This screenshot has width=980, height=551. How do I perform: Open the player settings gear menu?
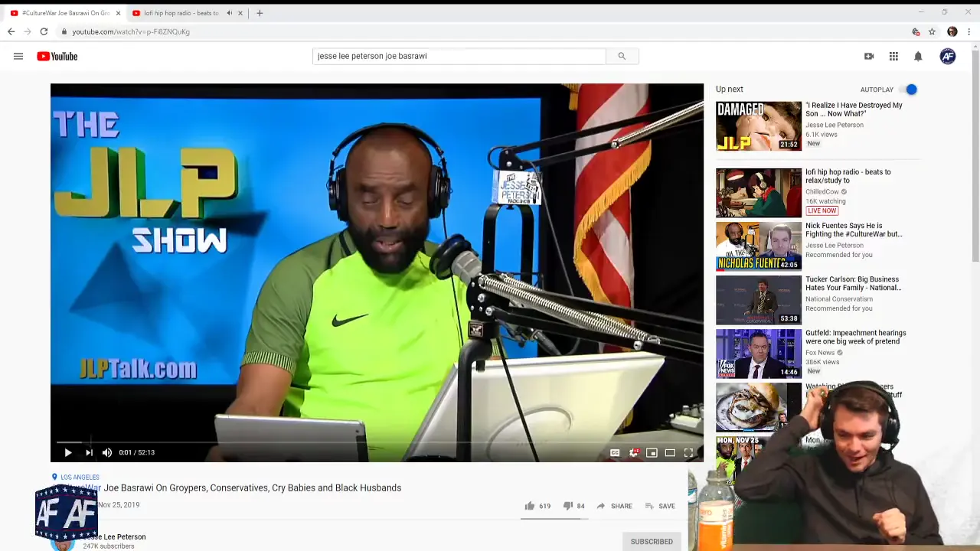[634, 452]
